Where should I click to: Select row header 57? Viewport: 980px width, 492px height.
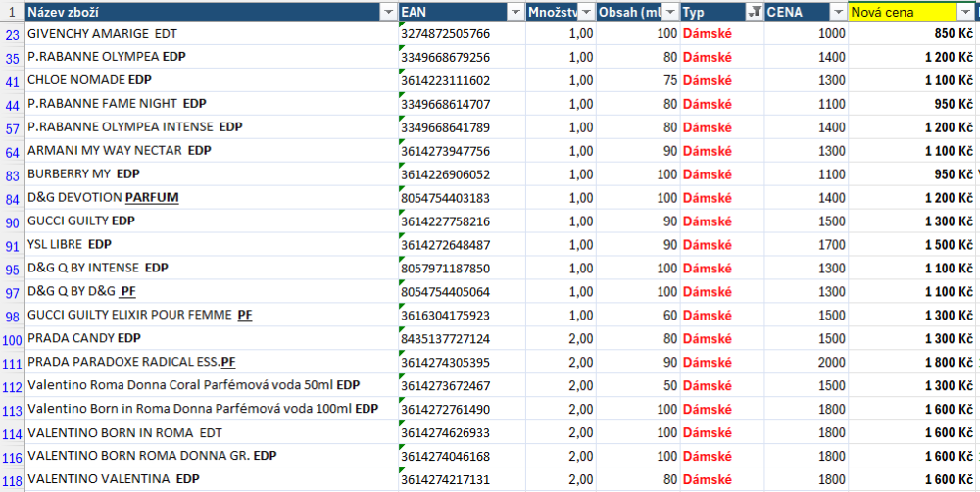[x=13, y=127]
